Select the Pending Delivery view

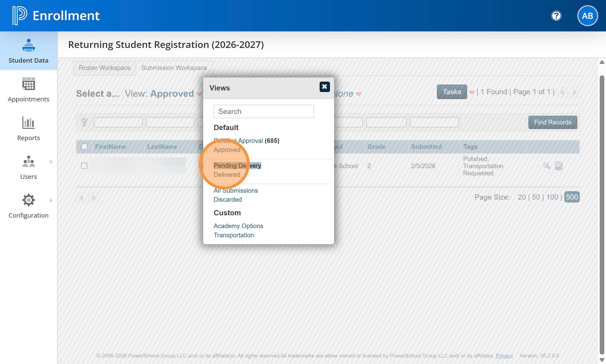237,166
